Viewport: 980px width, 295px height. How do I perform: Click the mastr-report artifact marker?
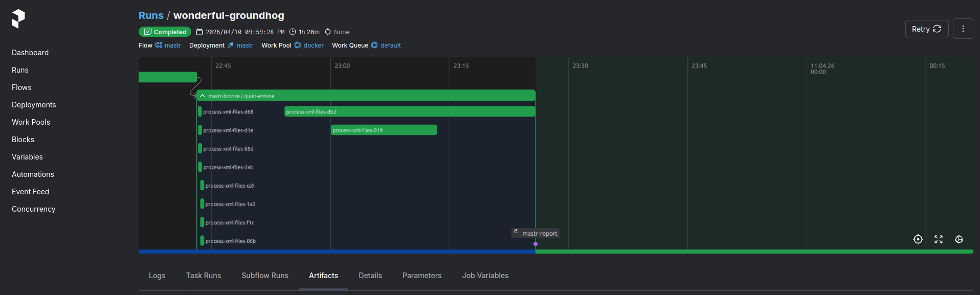[x=536, y=233]
